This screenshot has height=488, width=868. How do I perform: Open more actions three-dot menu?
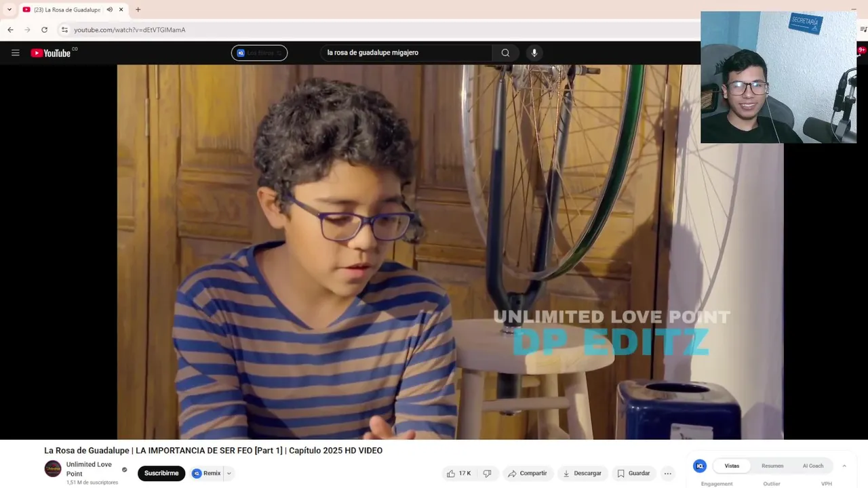[668, 473]
